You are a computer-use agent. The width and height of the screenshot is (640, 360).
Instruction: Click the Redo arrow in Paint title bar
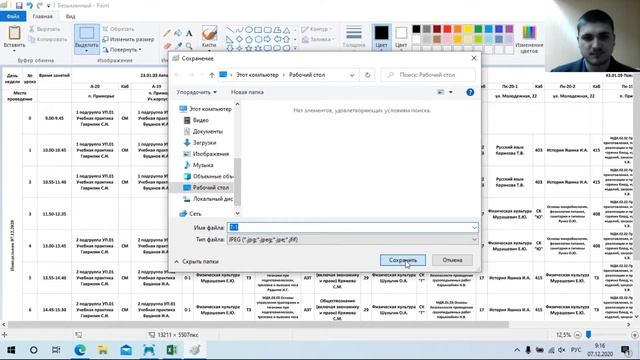(x=40, y=5)
